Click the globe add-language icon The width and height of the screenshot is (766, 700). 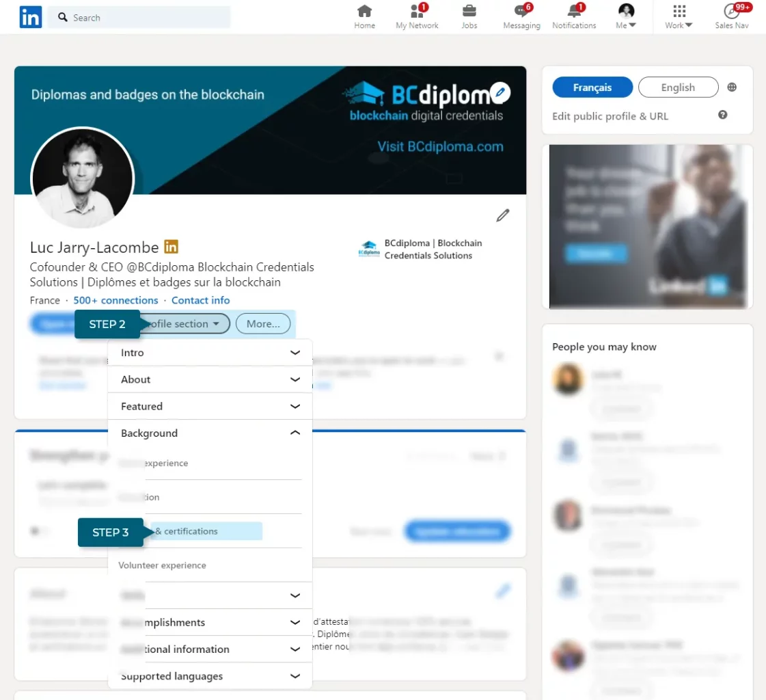point(732,87)
